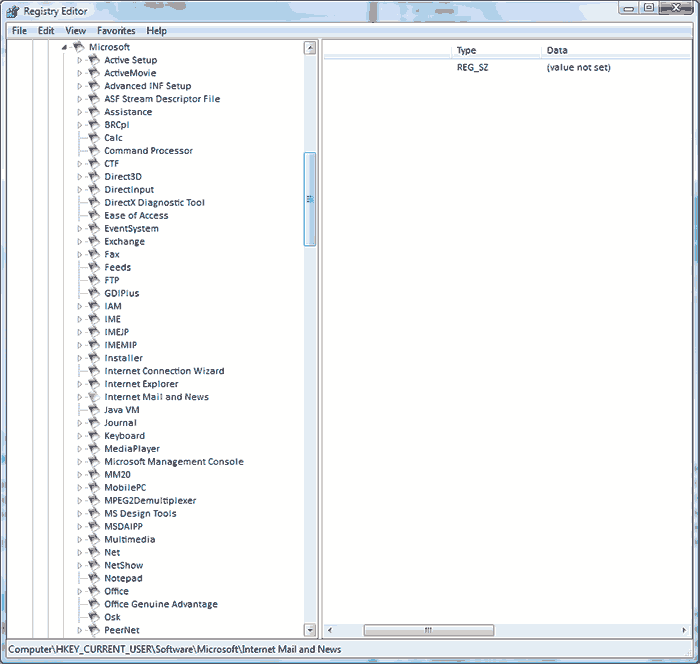
Task: Click the values pane scroll left arrow
Action: pos(330,630)
